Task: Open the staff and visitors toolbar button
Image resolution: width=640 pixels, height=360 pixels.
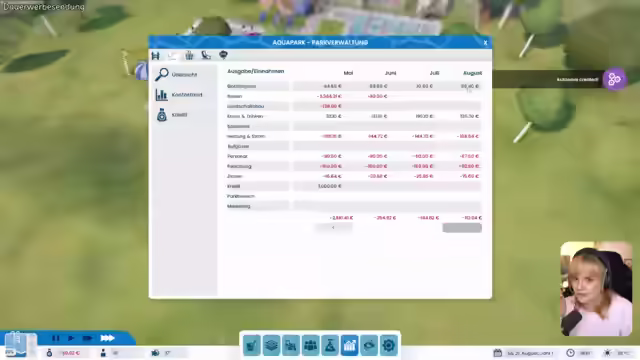Action: (x=310, y=346)
